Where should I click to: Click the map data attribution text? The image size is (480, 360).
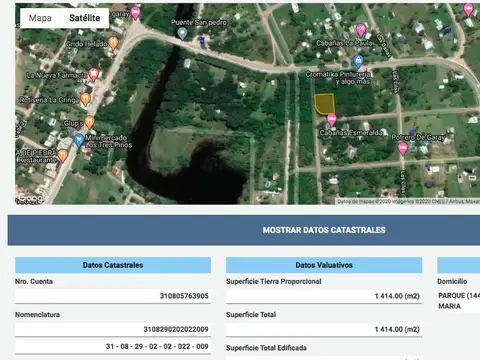pyautogui.click(x=408, y=201)
